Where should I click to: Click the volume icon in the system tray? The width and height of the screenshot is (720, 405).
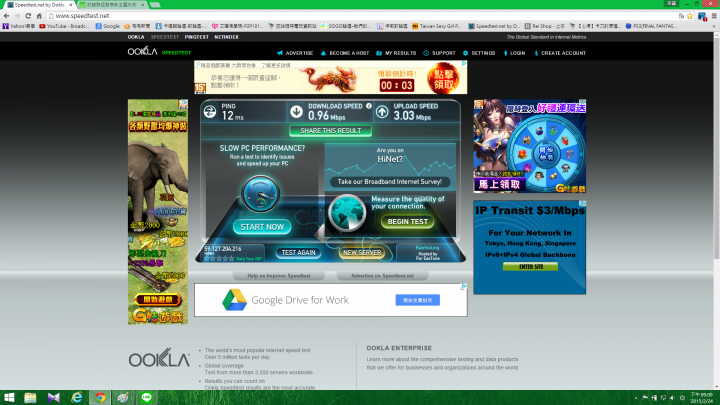[x=672, y=398]
